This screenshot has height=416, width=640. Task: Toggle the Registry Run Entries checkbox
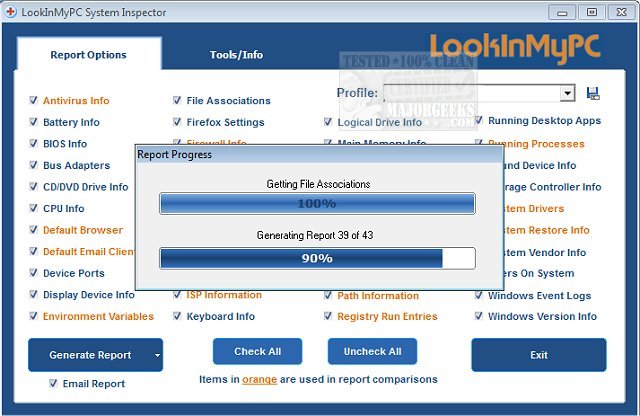coord(328,316)
